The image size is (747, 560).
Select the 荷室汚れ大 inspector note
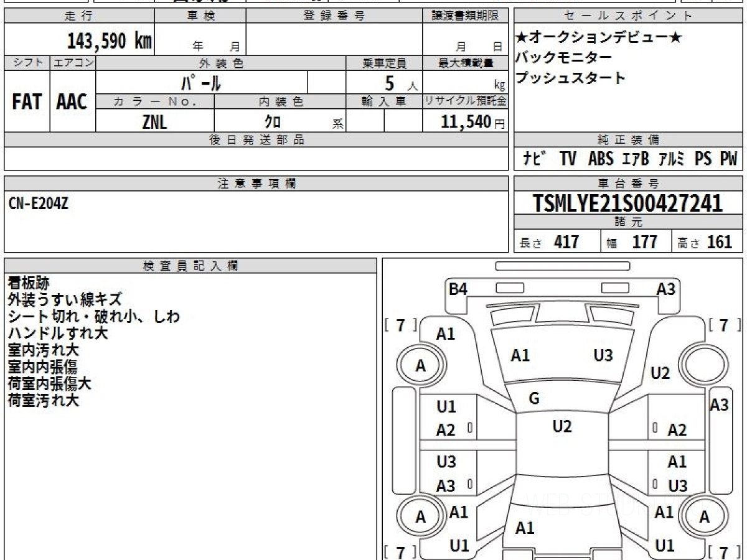click(x=43, y=400)
